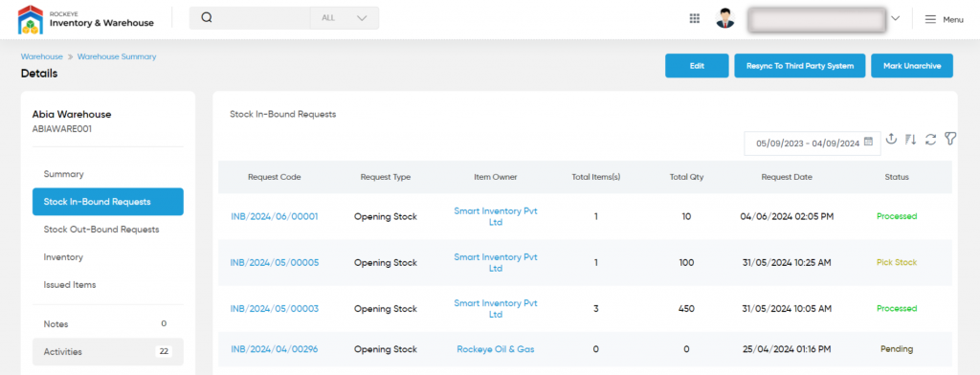Click the Status column header
Image resolution: width=980 pixels, height=375 pixels.
897,177
